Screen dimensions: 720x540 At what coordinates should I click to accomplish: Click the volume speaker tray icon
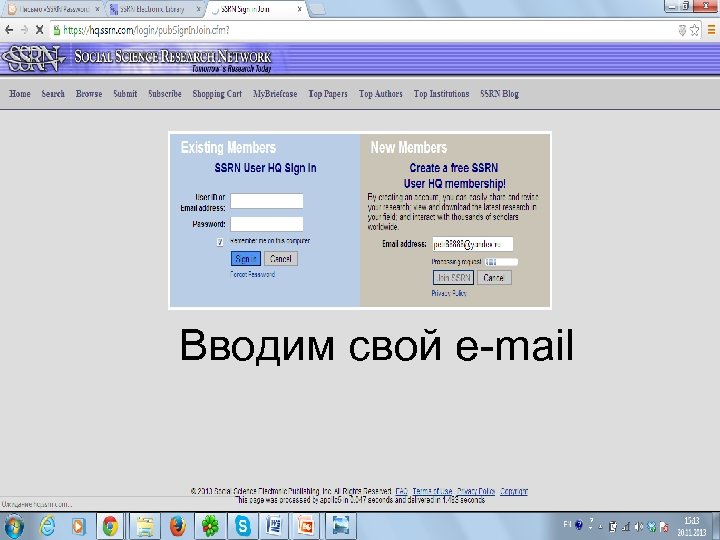tap(638, 527)
